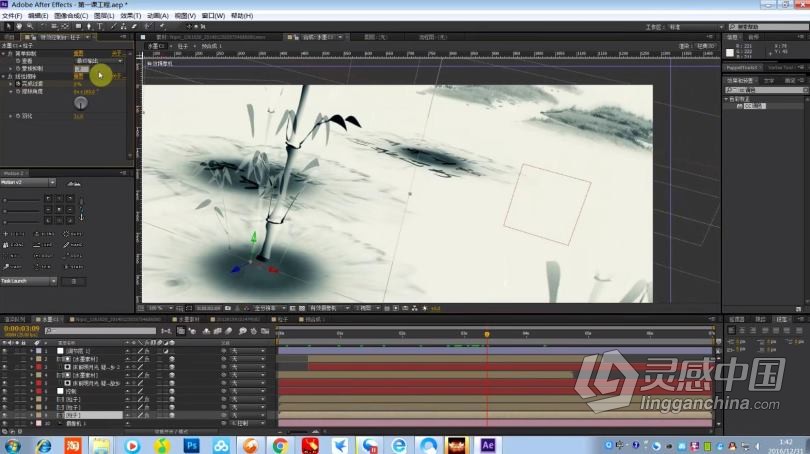Click the align left icon in Align panel
810x454 pixels.
(x=731, y=330)
